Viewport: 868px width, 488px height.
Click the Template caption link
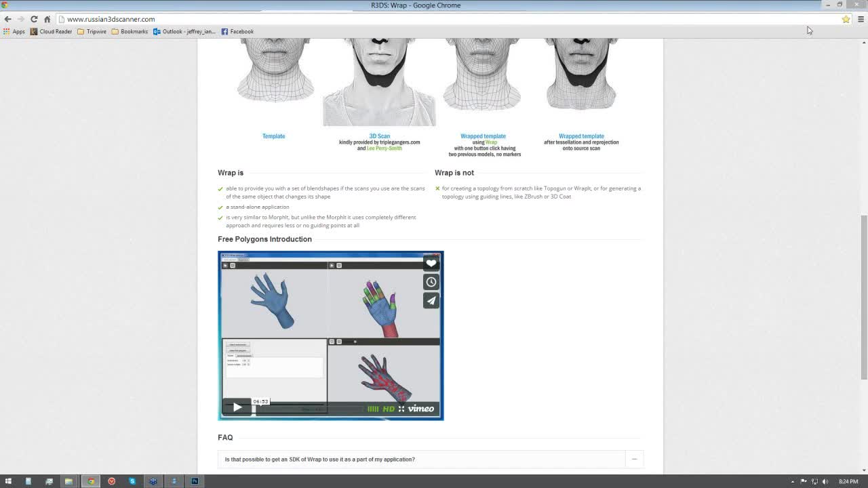point(274,136)
